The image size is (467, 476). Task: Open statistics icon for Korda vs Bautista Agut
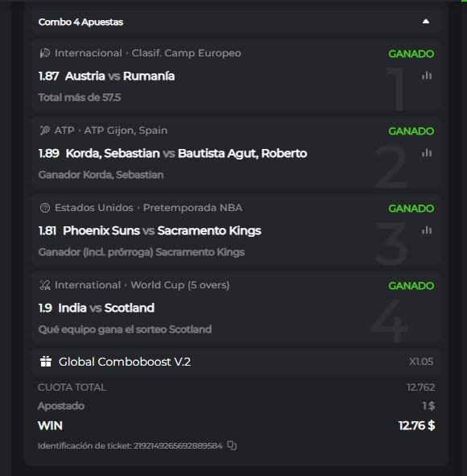pyautogui.click(x=427, y=153)
